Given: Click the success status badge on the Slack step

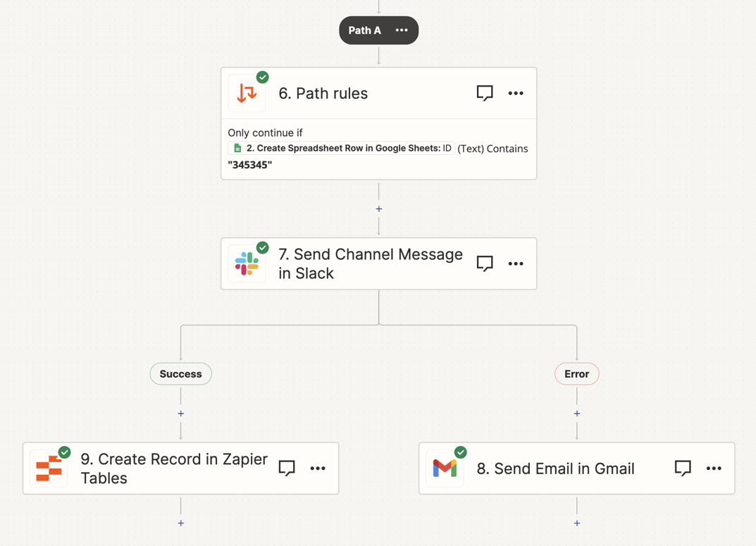Looking at the screenshot, I should click(x=263, y=247).
